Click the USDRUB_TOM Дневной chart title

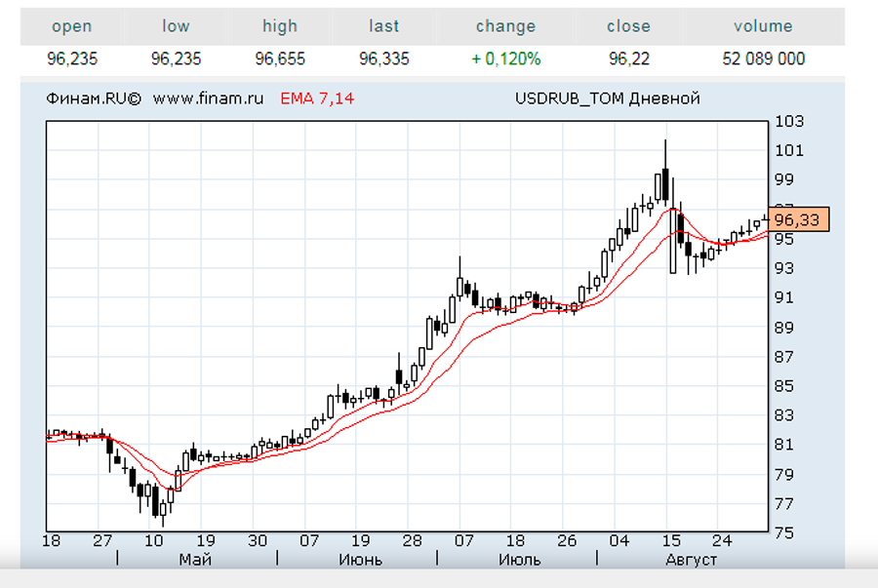(x=607, y=98)
